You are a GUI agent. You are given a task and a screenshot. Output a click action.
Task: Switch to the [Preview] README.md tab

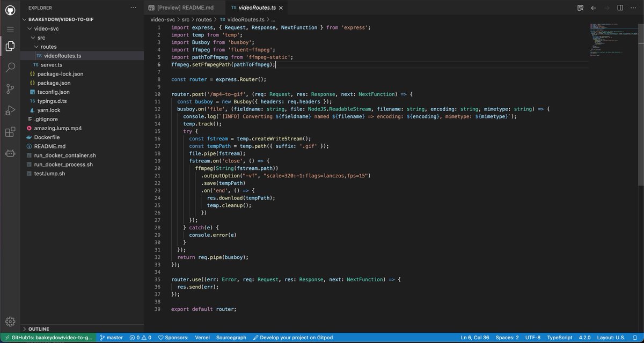(x=185, y=8)
